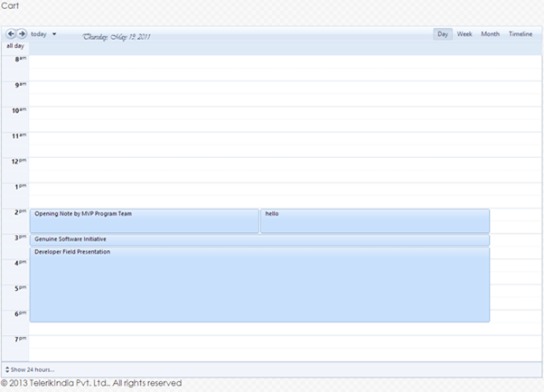The width and height of the screenshot is (544, 392).
Task: Select Genuine Software Initiative appointment
Action: point(259,239)
